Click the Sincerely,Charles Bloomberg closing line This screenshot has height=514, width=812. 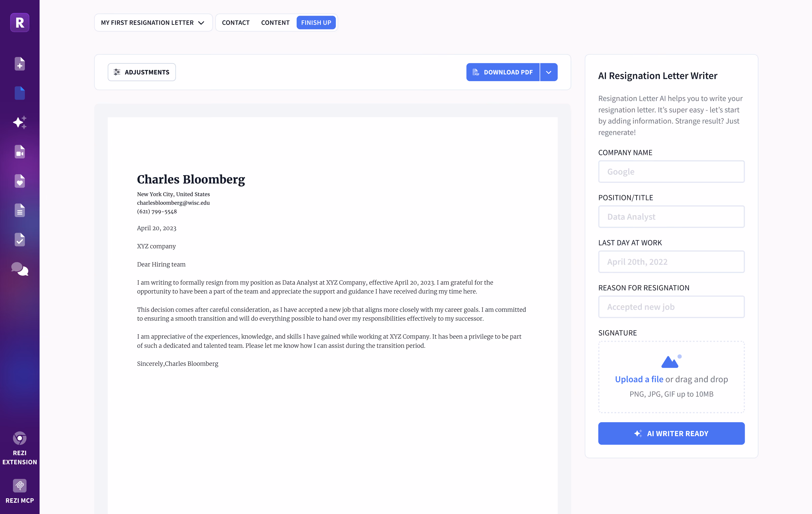(x=177, y=364)
